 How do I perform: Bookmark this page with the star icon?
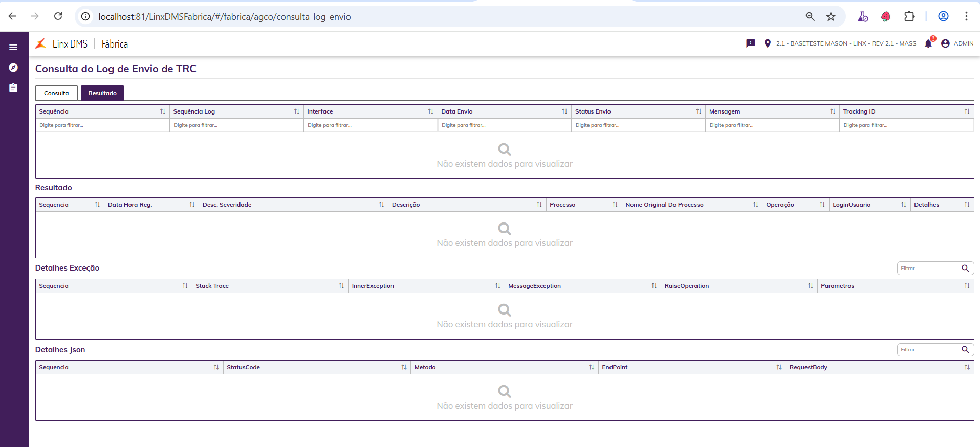click(x=831, y=16)
